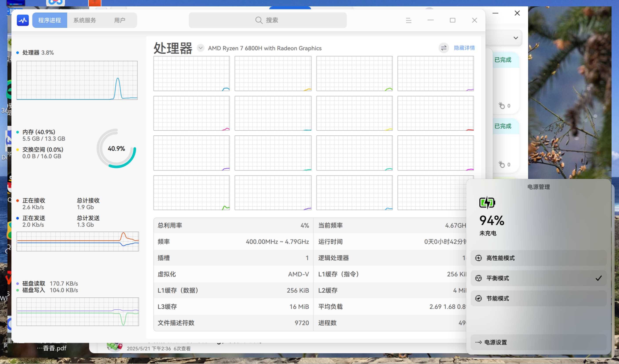Screen dimensions: 619x364
Task: Click the balanced mode chip icon
Action: [479, 278]
